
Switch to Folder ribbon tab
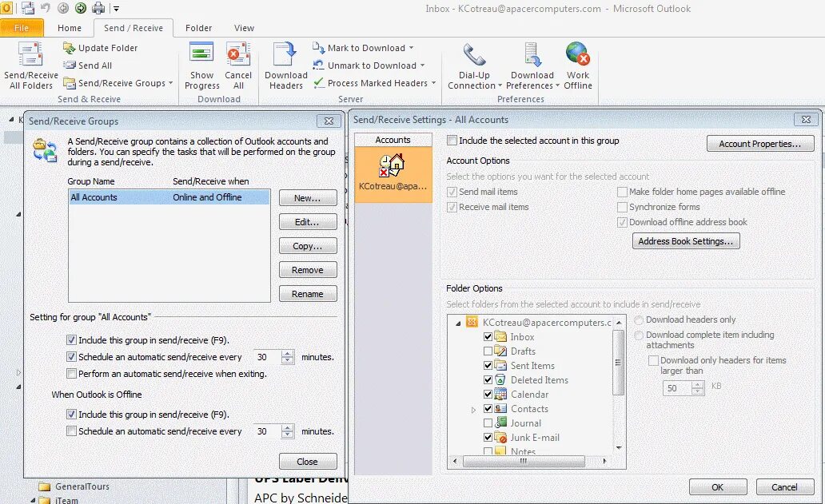point(198,28)
